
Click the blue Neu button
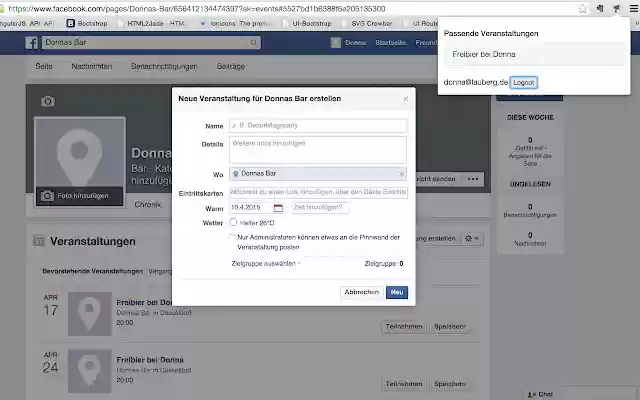[x=397, y=292]
